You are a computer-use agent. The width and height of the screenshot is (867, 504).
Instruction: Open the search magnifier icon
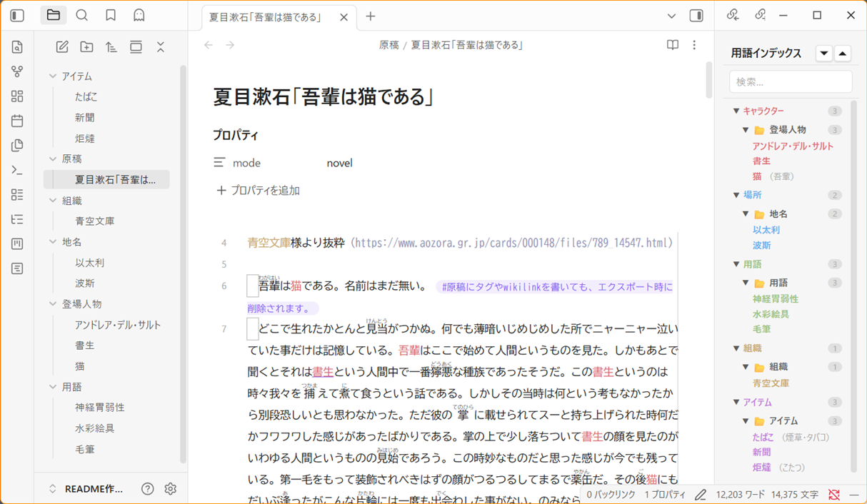click(x=82, y=15)
